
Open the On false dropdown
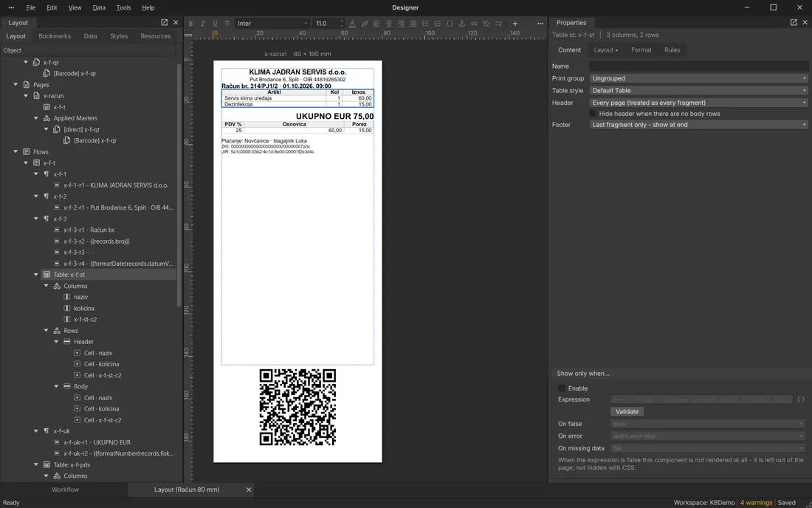pos(708,424)
